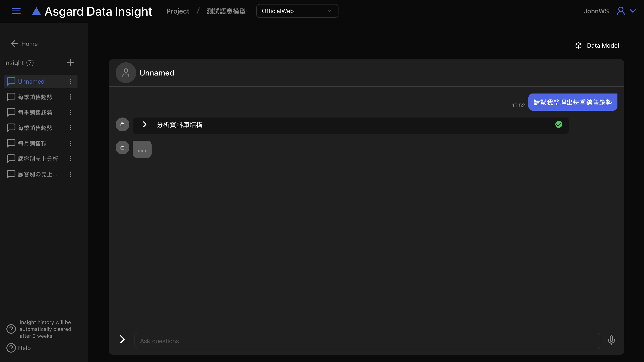This screenshot has width=644, height=362.
Task: Open kebab menu for 每月銷售額 insight
Action: point(70,143)
